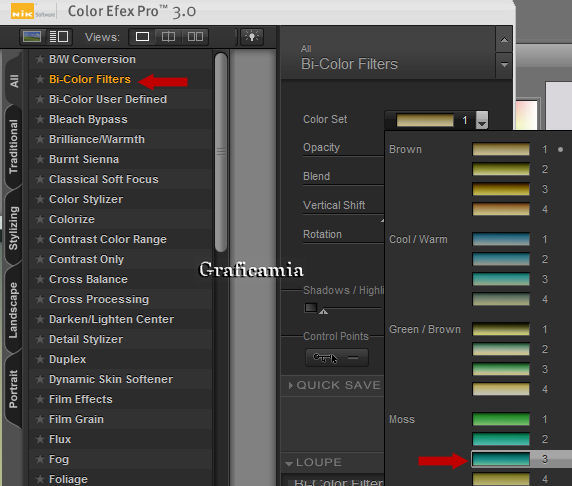This screenshot has height=486, width=572.
Task: Click the light bulb background selector icon
Action: click(x=252, y=36)
